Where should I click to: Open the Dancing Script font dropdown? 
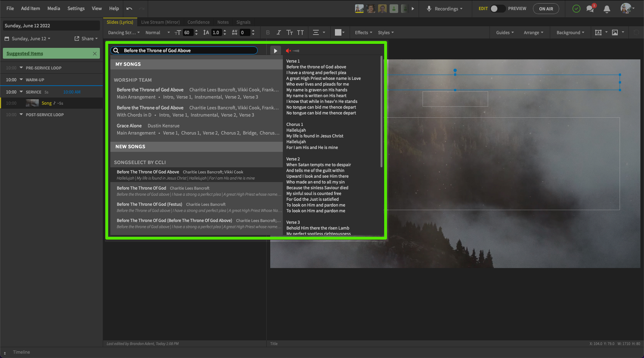tap(124, 32)
